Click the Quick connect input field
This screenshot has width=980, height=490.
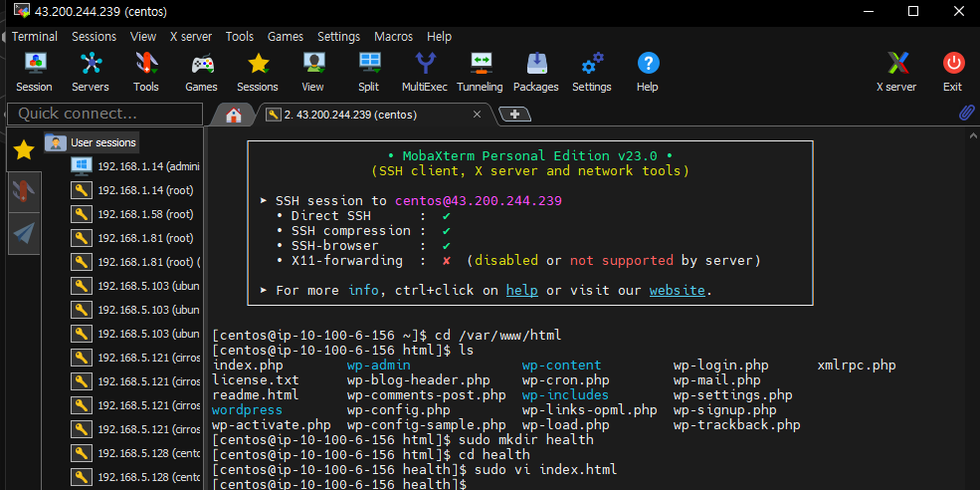pos(105,114)
